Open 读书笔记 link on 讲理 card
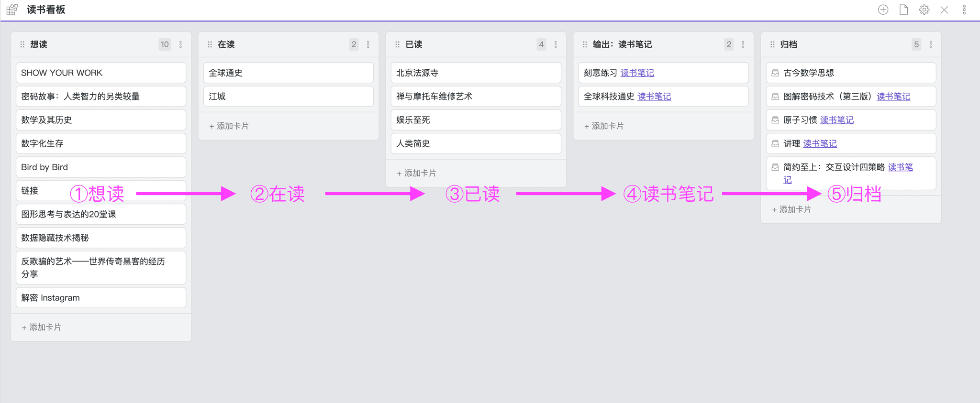 click(820, 143)
